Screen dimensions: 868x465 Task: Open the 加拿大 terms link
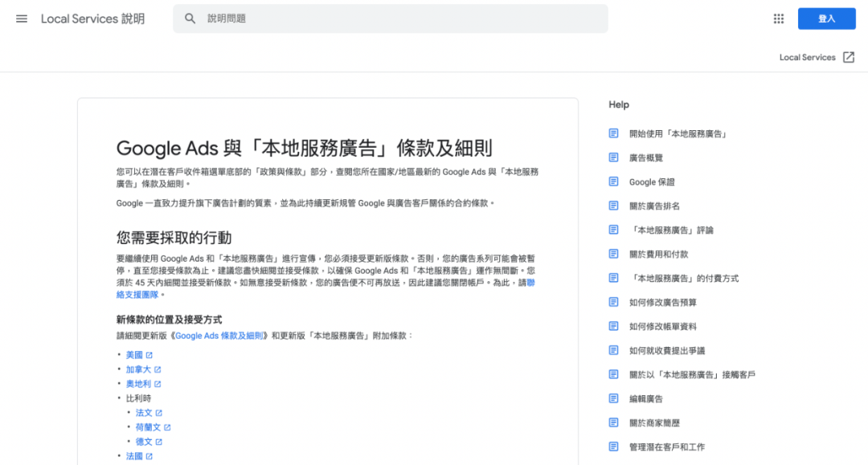[138, 369]
